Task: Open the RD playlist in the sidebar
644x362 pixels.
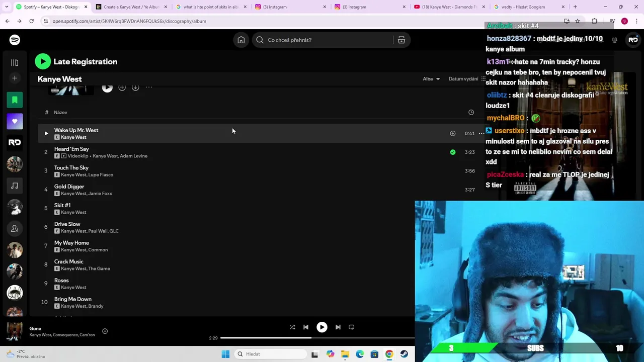Action: coord(15,143)
